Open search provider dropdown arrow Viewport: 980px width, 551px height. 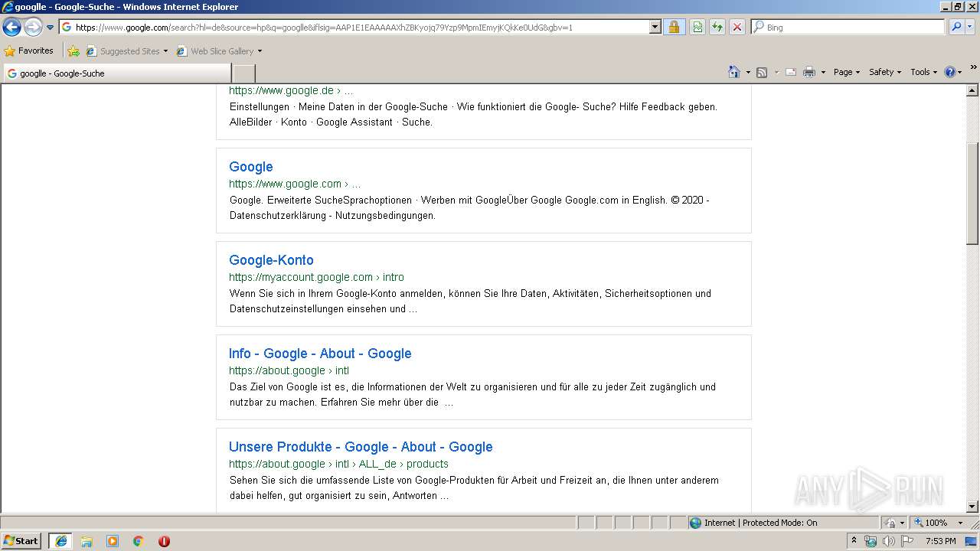972,28
